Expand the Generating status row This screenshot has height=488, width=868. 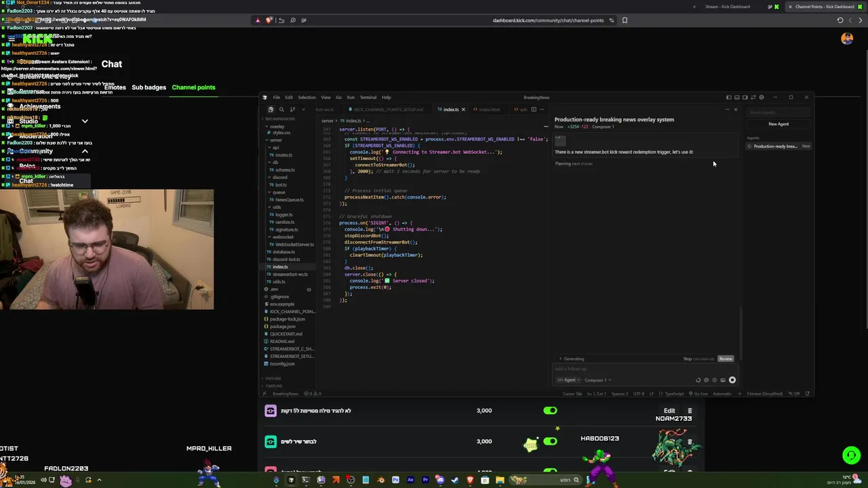pos(572,359)
